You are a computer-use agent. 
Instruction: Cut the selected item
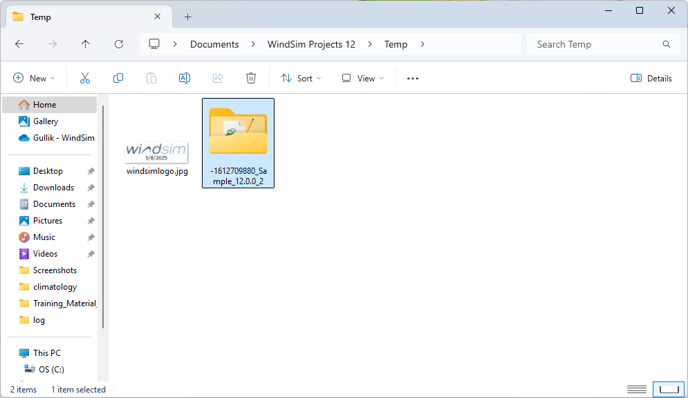(85, 78)
